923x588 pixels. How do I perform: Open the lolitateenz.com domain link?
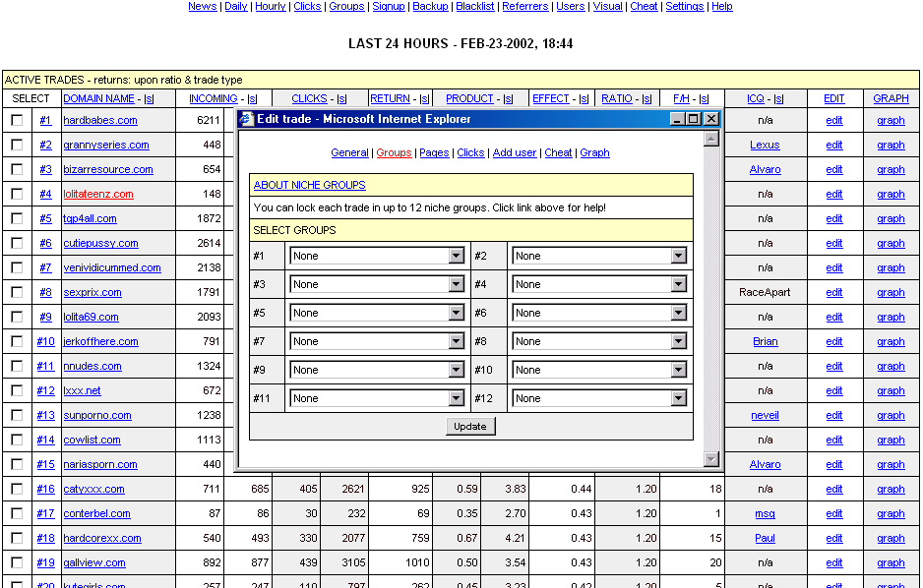(98, 194)
